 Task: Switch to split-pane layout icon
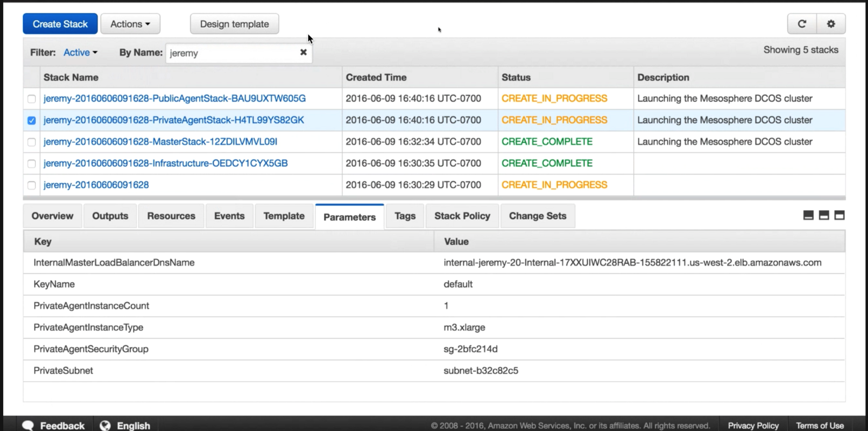824,215
